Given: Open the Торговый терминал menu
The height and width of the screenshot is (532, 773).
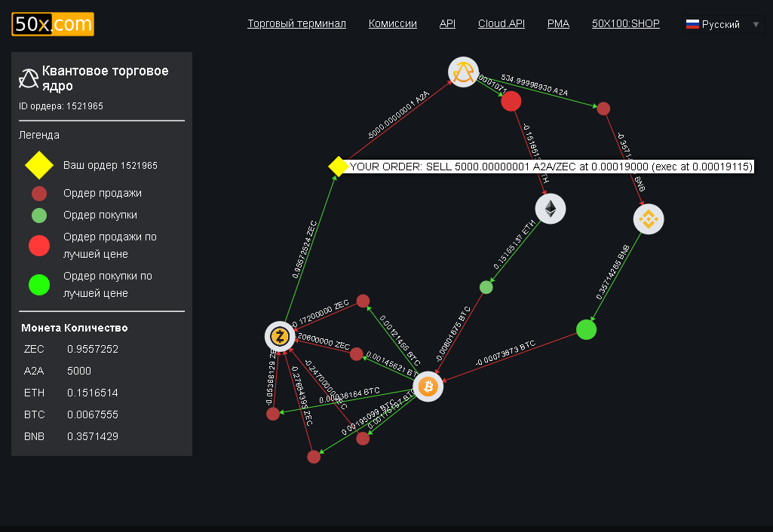Looking at the screenshot, I should pos(296,23).
